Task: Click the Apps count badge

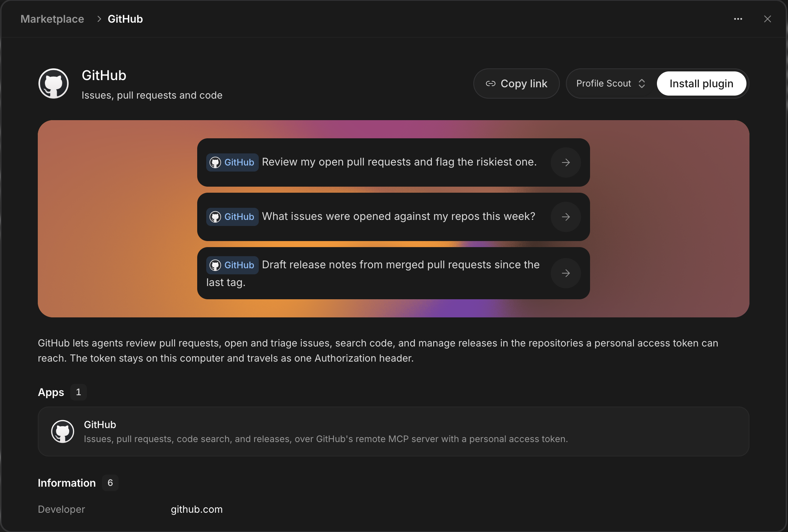Action: [79, 392]
